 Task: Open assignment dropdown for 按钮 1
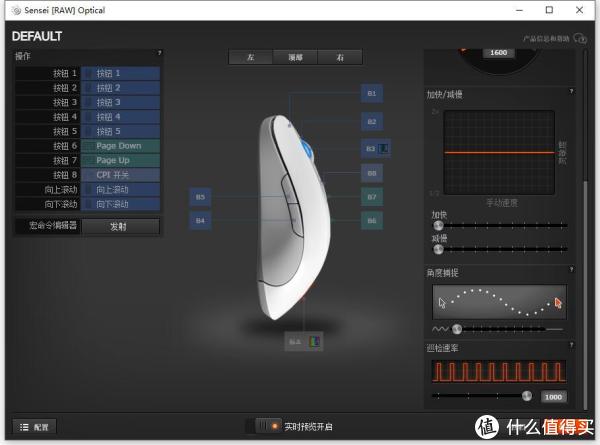pos(121,73)
